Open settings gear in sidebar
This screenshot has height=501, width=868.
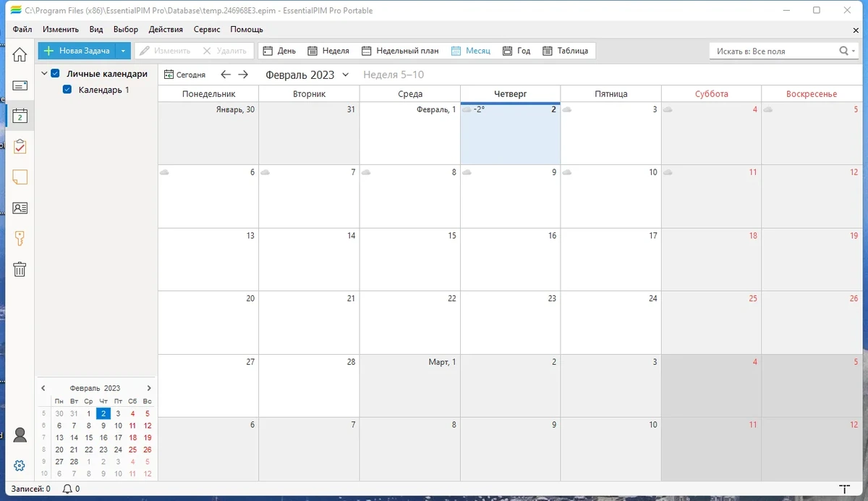click(x=20, y=466)
